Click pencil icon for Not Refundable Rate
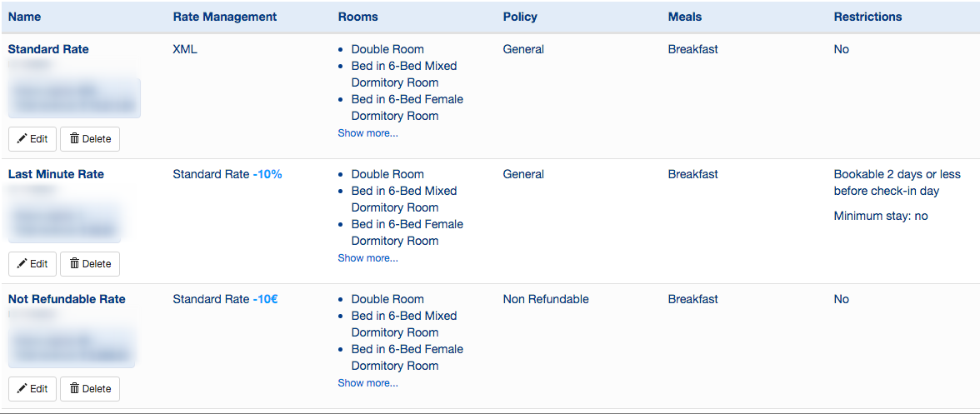980x414 pixels. tap(22, 389)
